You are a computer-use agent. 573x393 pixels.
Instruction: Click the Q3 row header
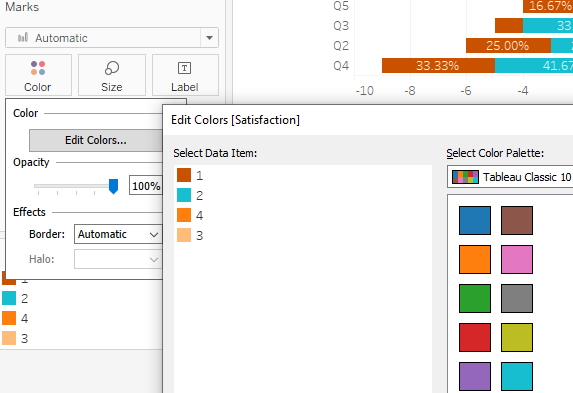341,26
